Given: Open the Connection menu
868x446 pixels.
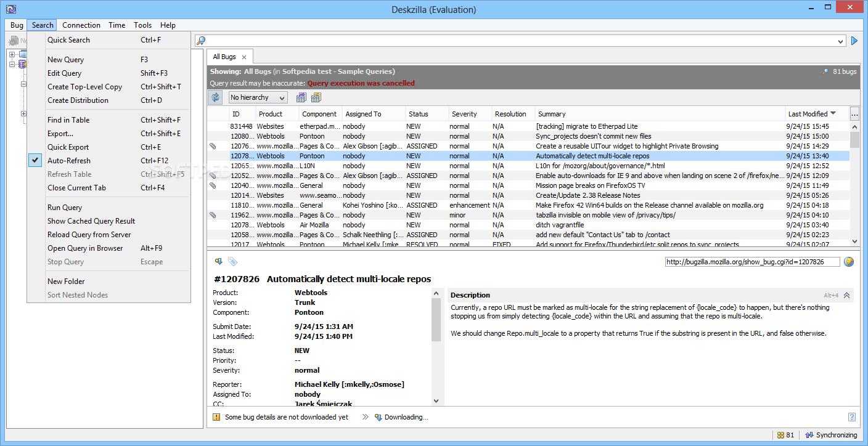Looking at the screenshot, I should click(x=81, y=25).
